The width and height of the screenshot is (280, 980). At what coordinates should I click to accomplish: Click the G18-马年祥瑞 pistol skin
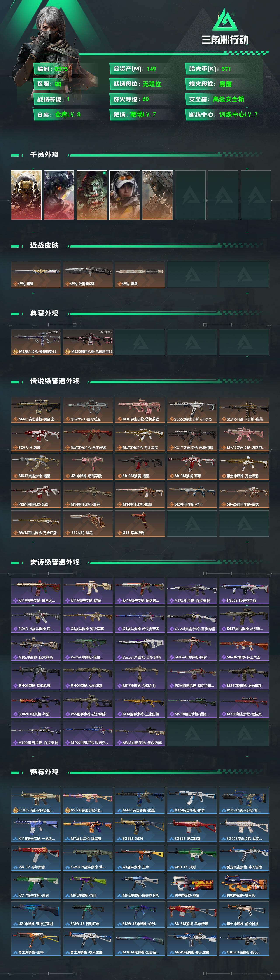click(x=140, y=523)
